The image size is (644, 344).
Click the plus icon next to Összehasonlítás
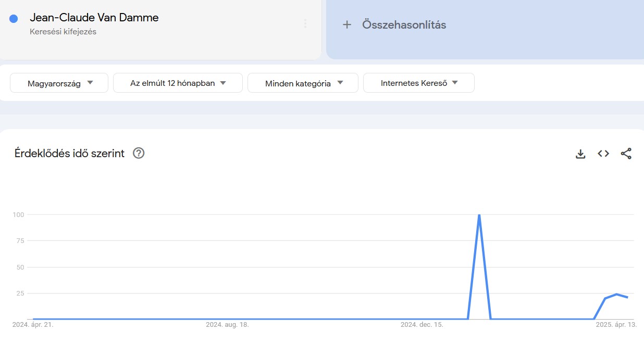[347, 24]
